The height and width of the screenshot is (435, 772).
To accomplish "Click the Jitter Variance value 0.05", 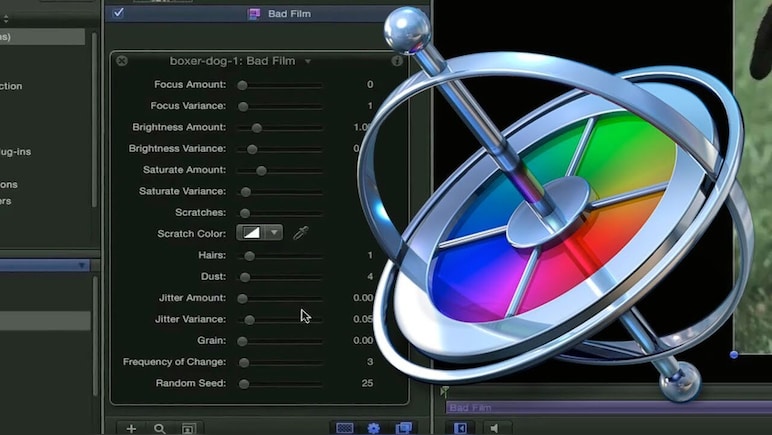I will tap(363, 319).
